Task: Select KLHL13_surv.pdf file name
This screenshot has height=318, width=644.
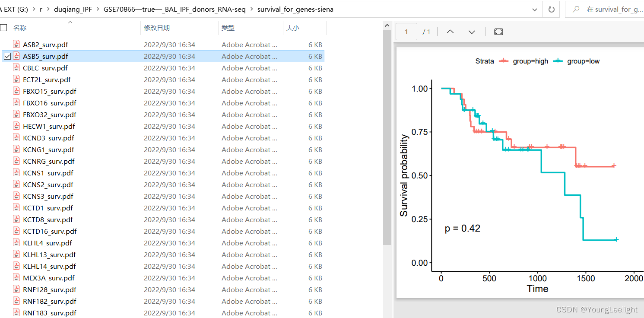Action: point(50,254)
